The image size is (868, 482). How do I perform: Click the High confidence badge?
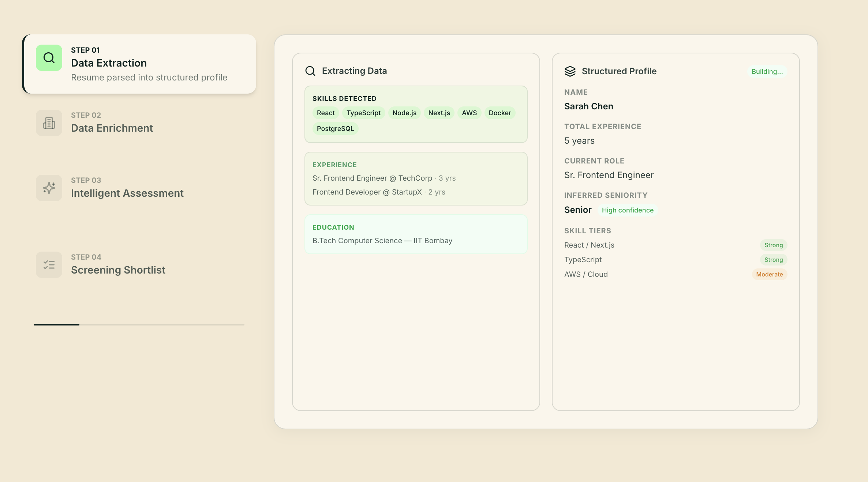pos(628,210)
